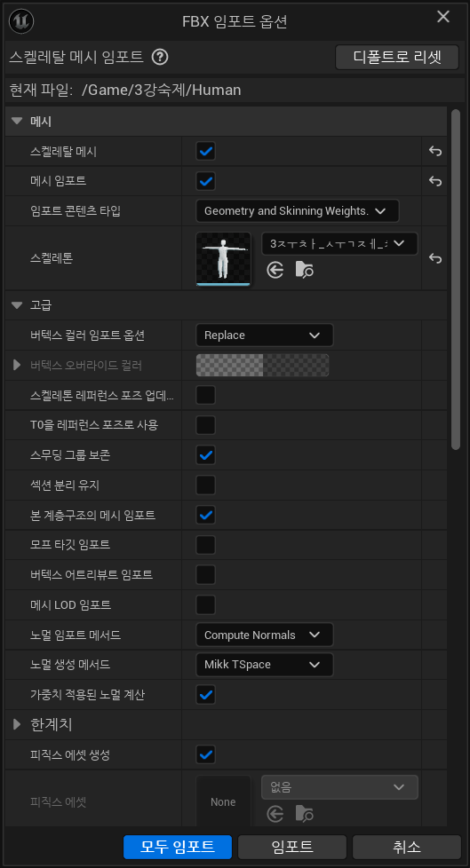Viewport: 470px width, 868px height.
Task: Use selected asset arrow for 피직스 에셋
Action: (x=275, y=814)
